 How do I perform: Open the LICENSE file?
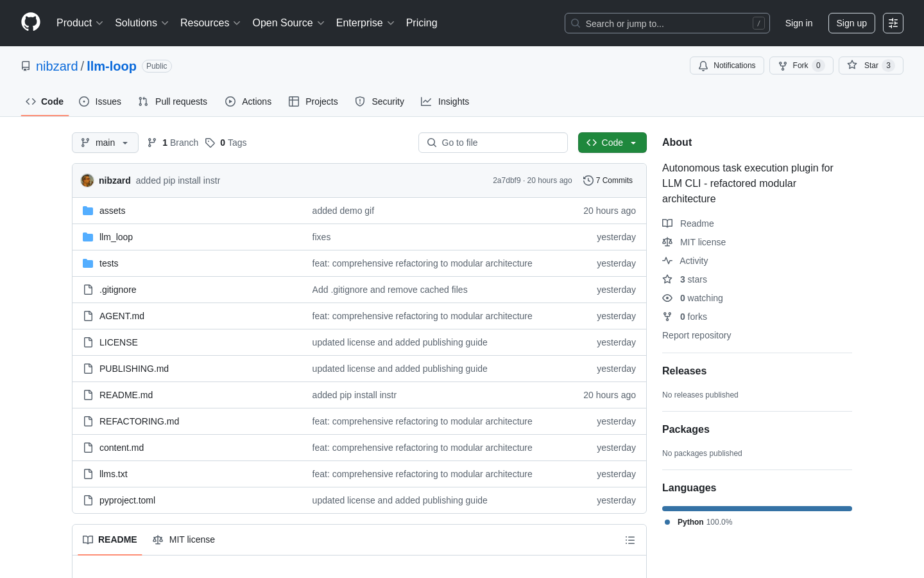(119, 342)
